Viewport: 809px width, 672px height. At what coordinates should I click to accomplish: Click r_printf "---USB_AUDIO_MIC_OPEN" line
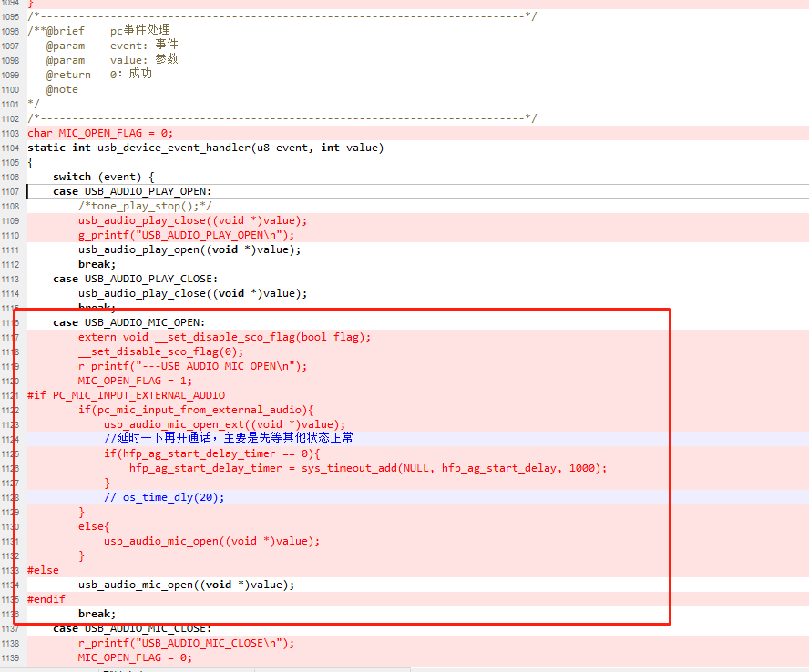pyautogui.click(x=192, y=366)
